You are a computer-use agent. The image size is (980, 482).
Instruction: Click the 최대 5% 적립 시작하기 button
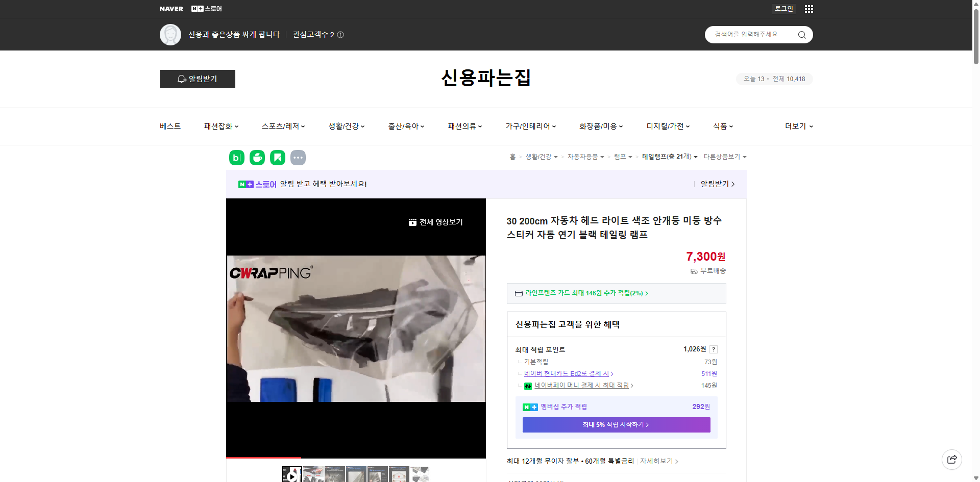pos(616,424)
